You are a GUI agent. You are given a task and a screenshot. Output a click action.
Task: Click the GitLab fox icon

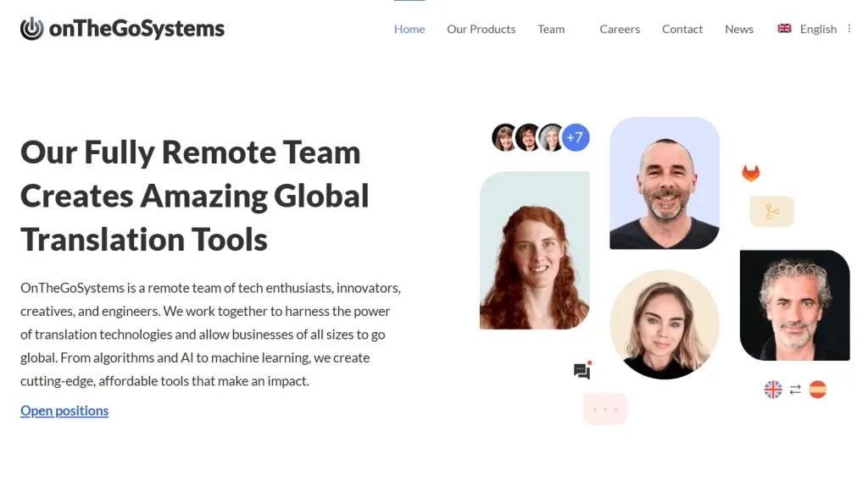(751, 173)
